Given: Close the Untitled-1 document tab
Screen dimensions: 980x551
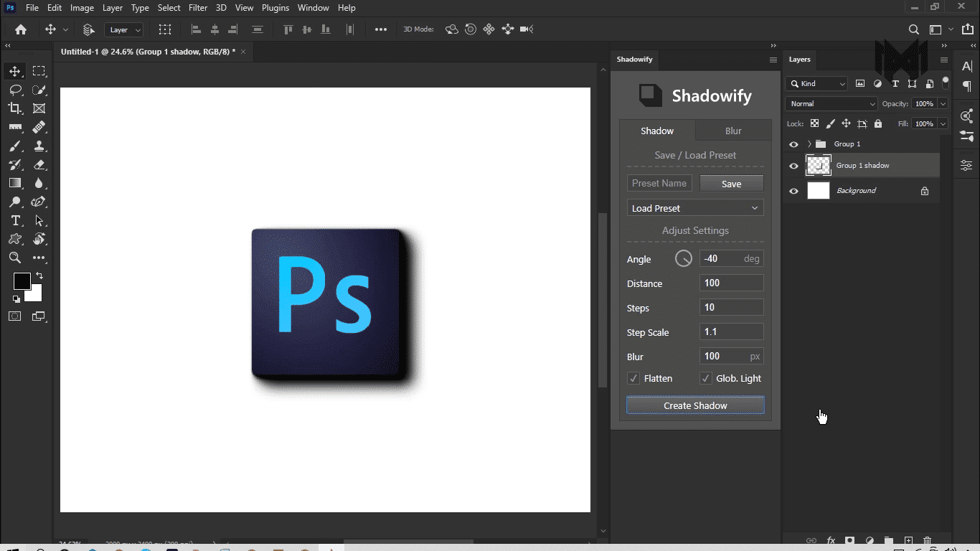Looking at the screenshot, I should coord(243,52).
